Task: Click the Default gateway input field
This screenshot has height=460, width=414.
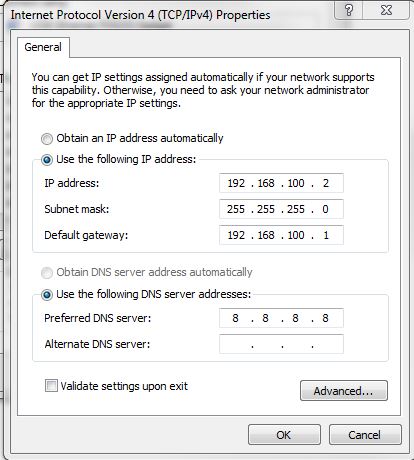Action: (x=281, y=235)
